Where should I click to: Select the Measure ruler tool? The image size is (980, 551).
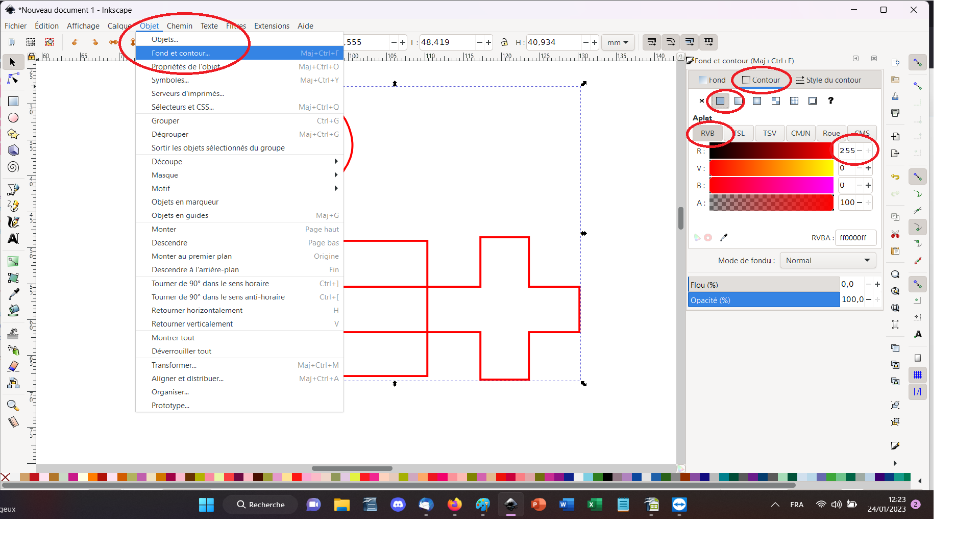click(13, 422)
